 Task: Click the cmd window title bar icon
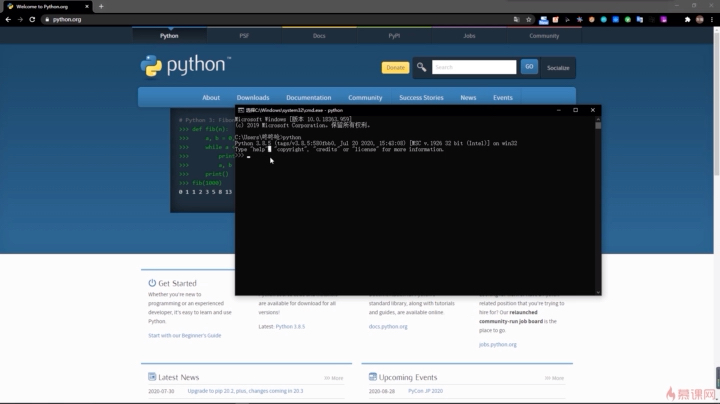[241, 110]
